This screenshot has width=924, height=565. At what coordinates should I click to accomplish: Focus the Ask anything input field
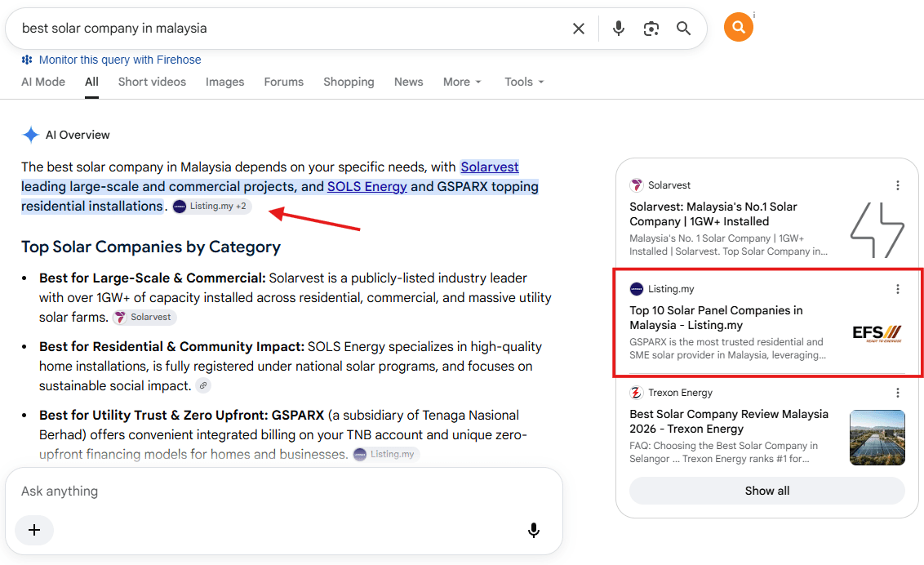tap(283, 492)
